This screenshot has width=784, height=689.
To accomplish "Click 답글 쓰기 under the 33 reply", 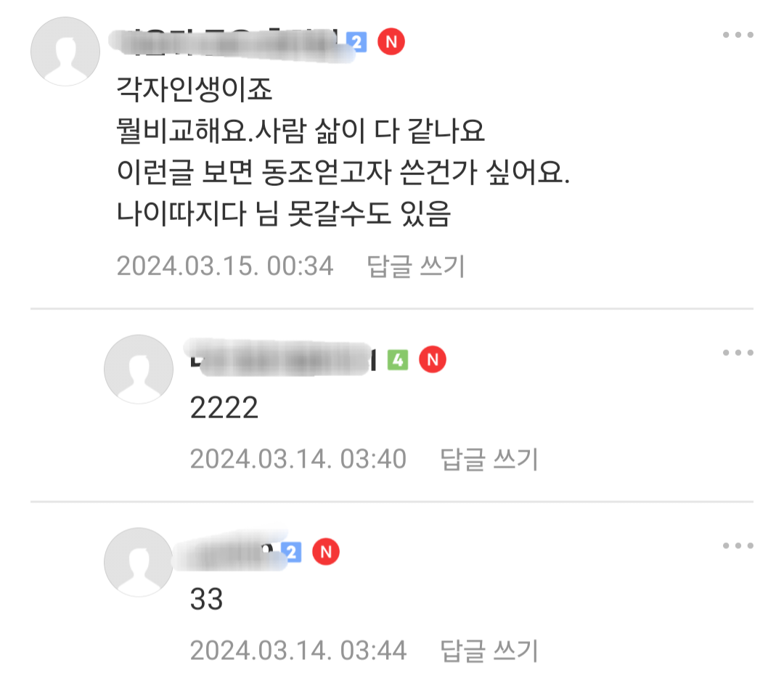I will [x=489, y=651].
